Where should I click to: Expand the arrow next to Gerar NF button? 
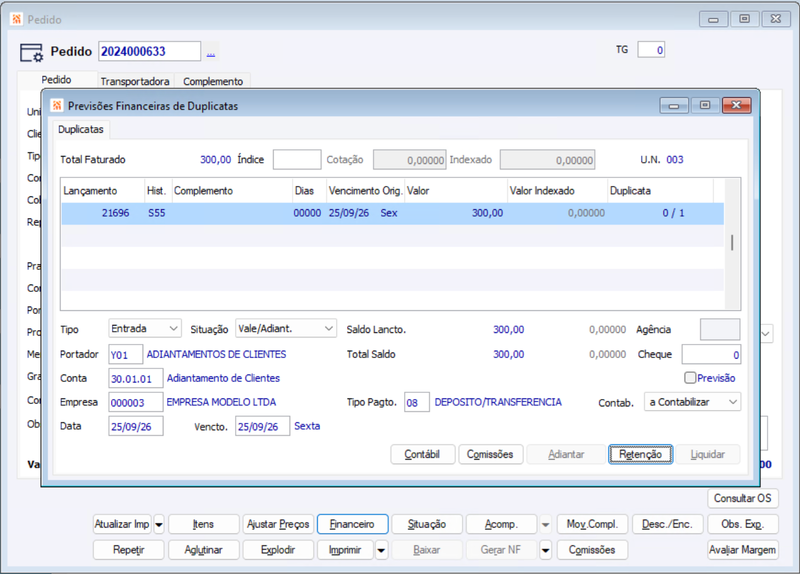point(545,550)
